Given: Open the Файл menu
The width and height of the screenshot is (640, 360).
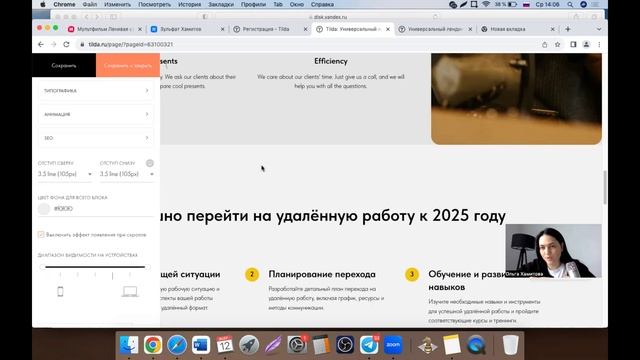Looking at the screenshot, I should point(90,4).
